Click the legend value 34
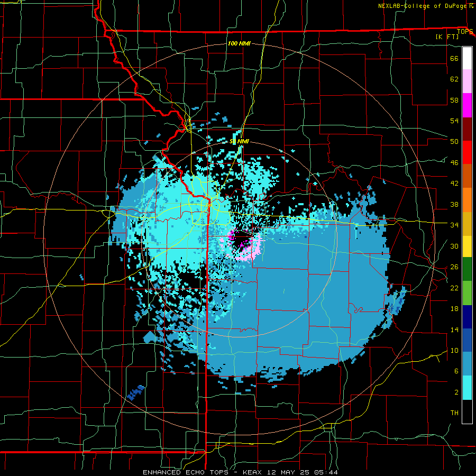This screenshot has height=476, width=476. pyautogui.click(x=454, y=225)
